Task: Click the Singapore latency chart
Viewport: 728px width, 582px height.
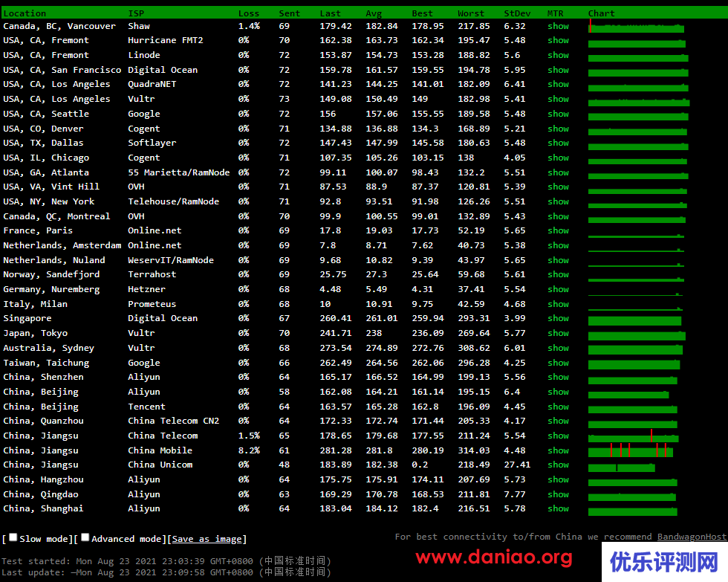Action: pos(634,320)
